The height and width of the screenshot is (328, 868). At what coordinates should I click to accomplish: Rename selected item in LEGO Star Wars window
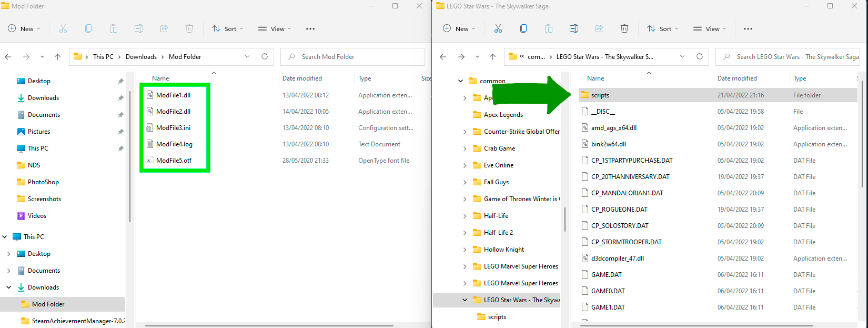pos(574,29)
